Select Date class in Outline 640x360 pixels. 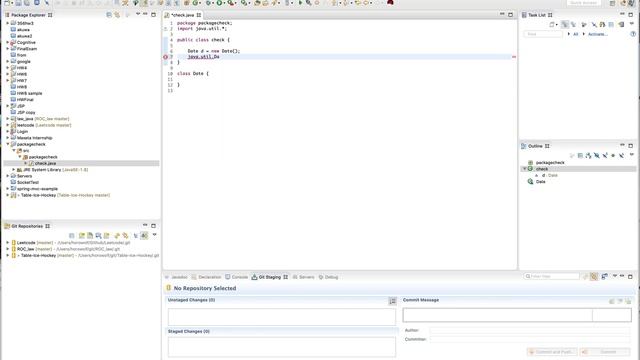[x=540, y=182]
